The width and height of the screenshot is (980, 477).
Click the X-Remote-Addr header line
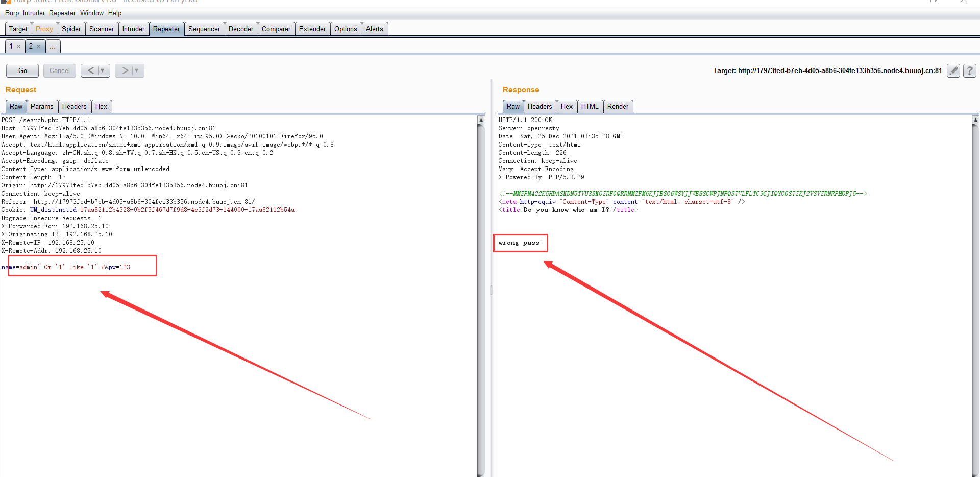[x=52, y=251]
